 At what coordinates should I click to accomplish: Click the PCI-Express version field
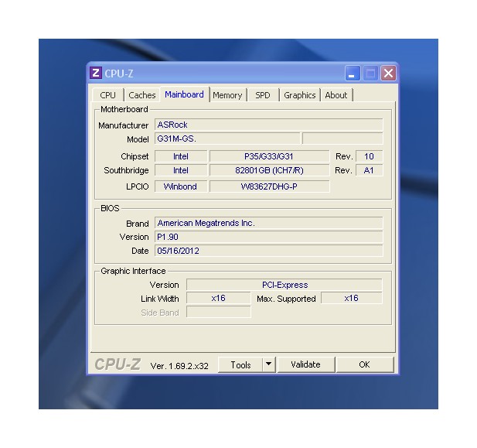(x=284, y=285)
